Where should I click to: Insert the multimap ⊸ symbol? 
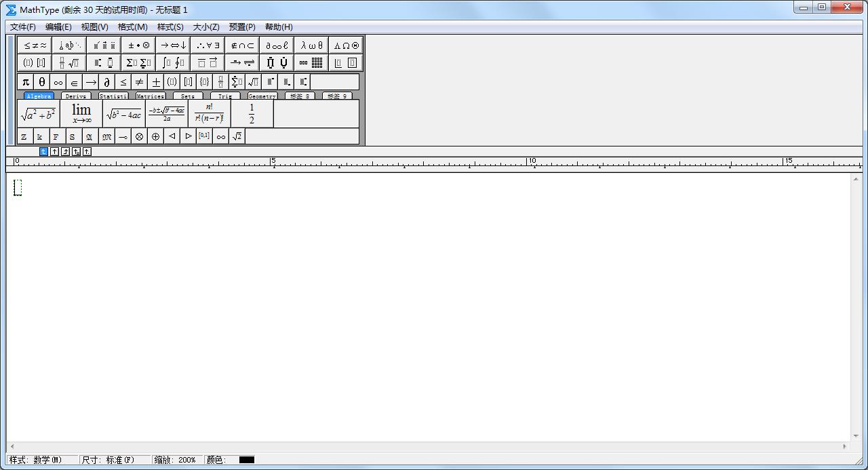click(x=123, y=136)
